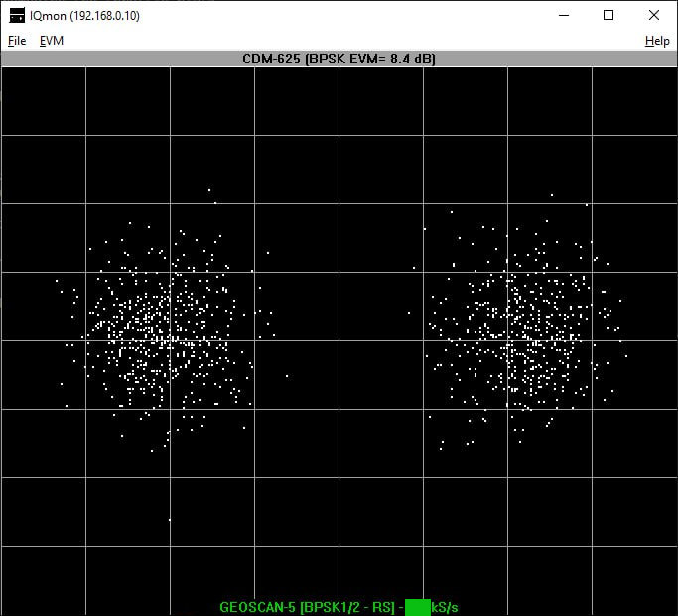Close the IQmon window
This screenshot has height=616, width=678.
tap(654, 15)
